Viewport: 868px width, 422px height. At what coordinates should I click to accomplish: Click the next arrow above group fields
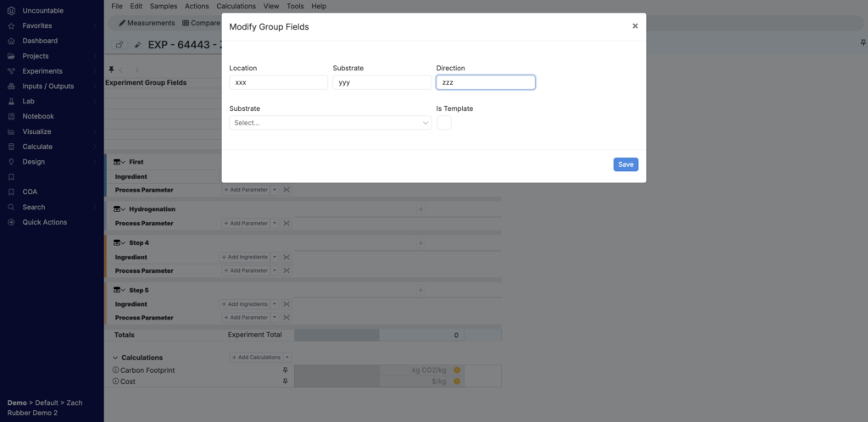click(x=136, y=70)
